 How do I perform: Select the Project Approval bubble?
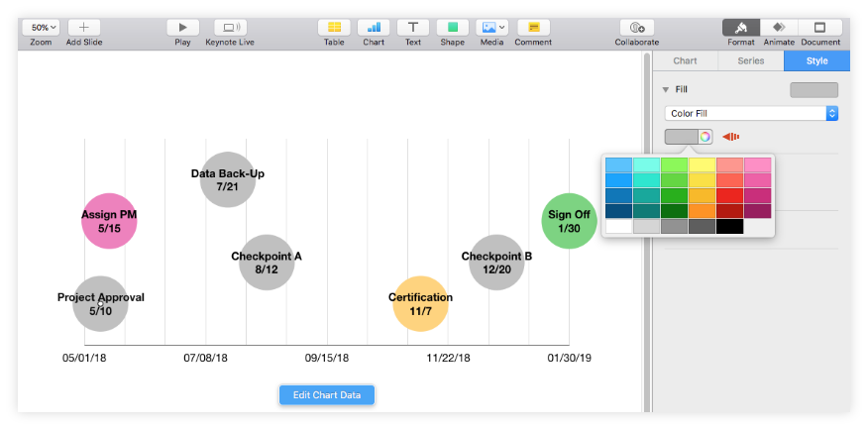click(x=100, y=304)
